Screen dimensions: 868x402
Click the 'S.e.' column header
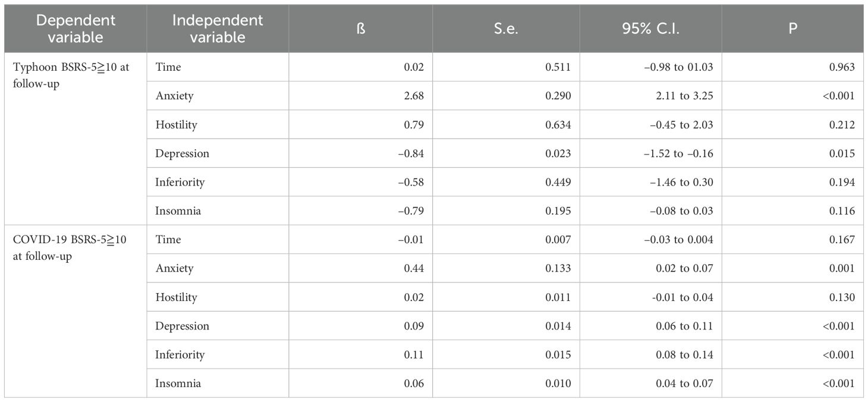pos(505,29)
